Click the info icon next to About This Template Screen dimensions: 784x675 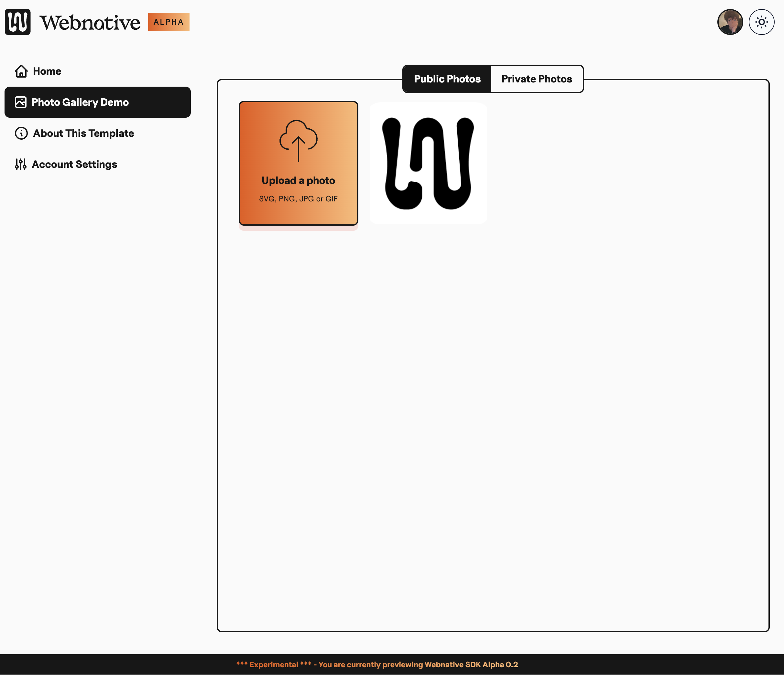click(x=21, y=133)
